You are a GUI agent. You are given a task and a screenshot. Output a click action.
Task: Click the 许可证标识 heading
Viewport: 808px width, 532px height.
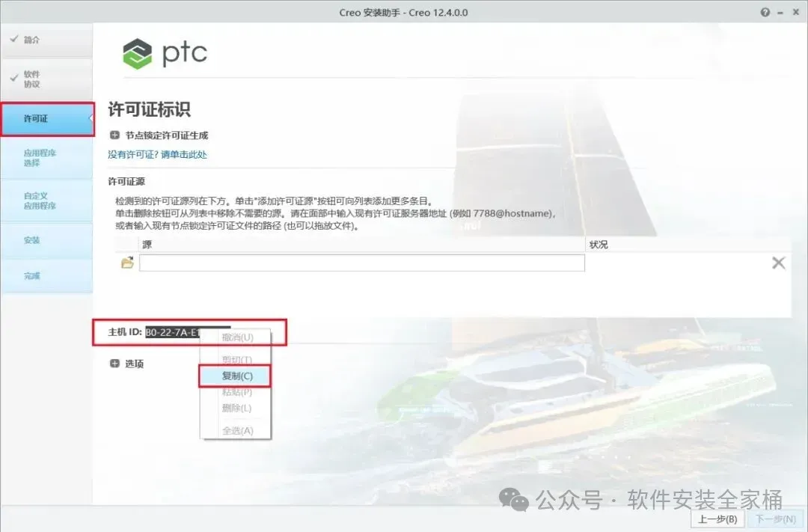pyautogui.click(x=150, y=109)
